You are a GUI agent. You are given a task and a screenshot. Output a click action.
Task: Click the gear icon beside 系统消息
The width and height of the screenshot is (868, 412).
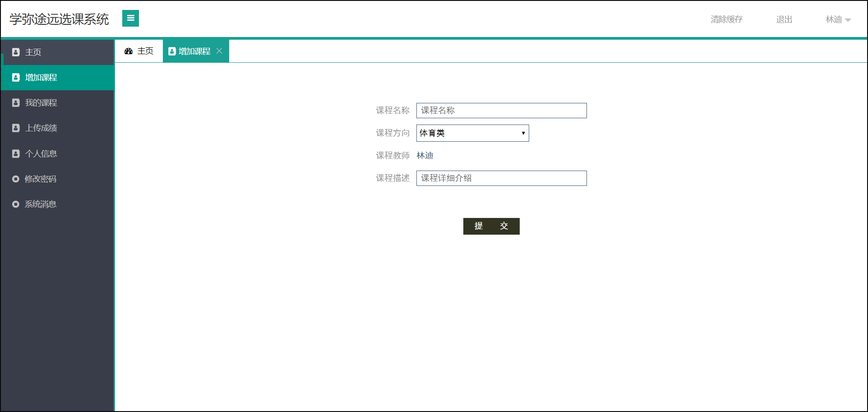click(15, 204)
